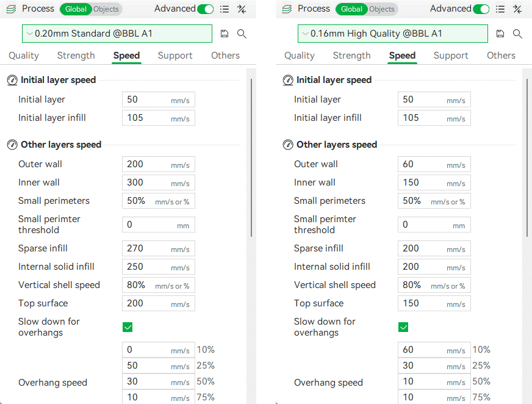532x404 pixels.
Task: Open the 0.20mm Standard @BBL A1 preset dropdown
Action: point(117,34)
